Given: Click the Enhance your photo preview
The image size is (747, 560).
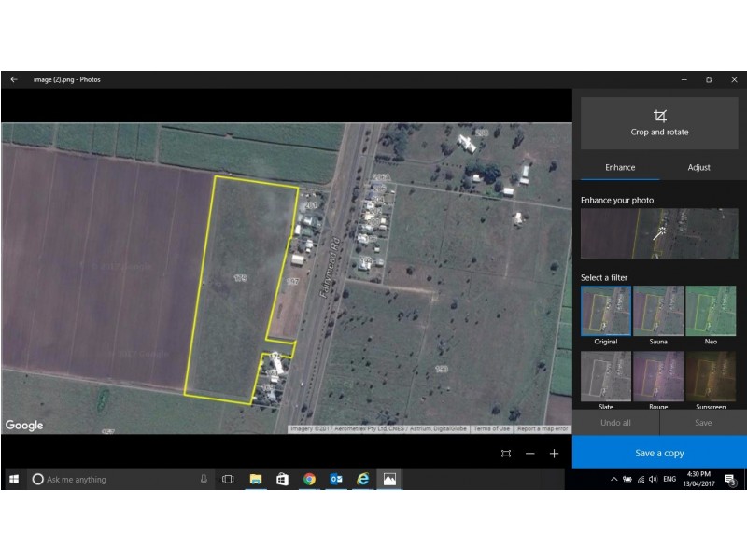Looking at the screenshot, I should click(x=659, y=233).
